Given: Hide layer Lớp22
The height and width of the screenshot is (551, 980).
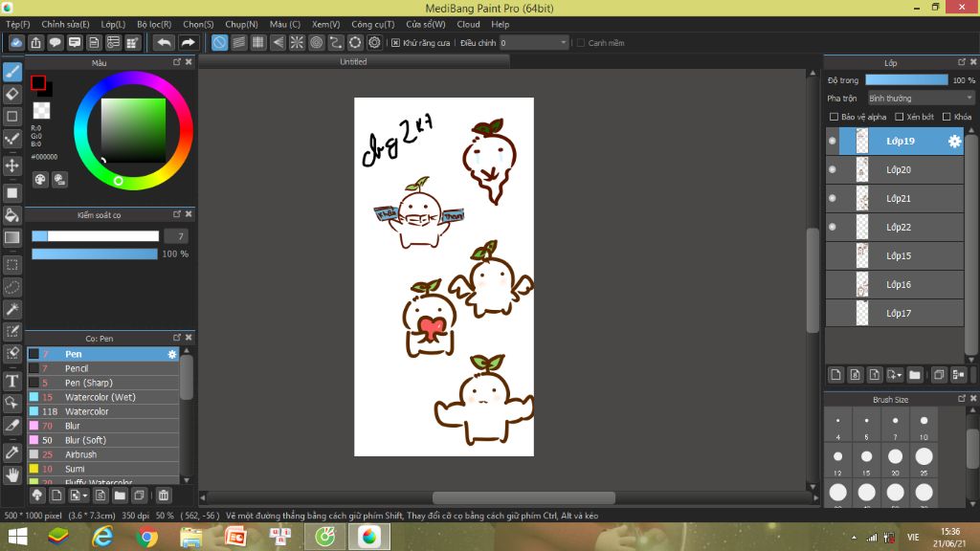Looking at the screenshot, I should [833, 228].
